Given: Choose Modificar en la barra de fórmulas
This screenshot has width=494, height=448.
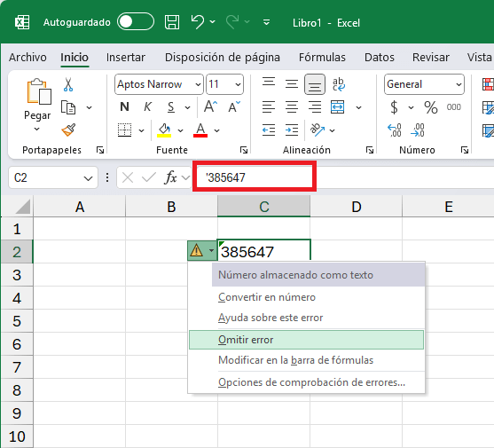Looking at the screenshot, I should pyautogui.click(x=295, y=360).
